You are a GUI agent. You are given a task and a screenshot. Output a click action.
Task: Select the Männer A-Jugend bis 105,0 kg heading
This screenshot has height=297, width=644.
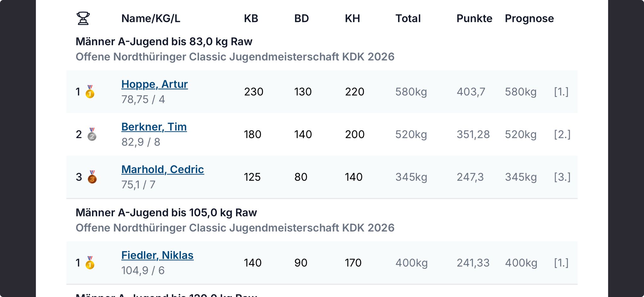pyautogui.click(x=166, y=213)
